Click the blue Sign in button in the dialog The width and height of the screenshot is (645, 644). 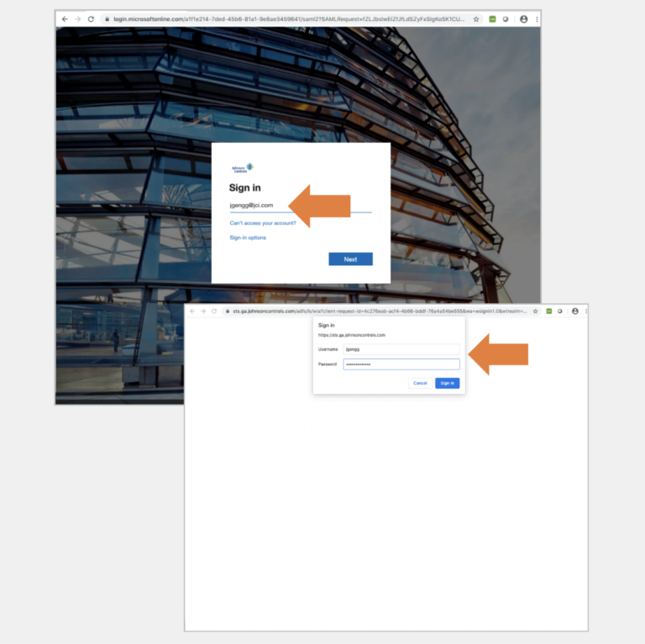click(x=447, y=383)
